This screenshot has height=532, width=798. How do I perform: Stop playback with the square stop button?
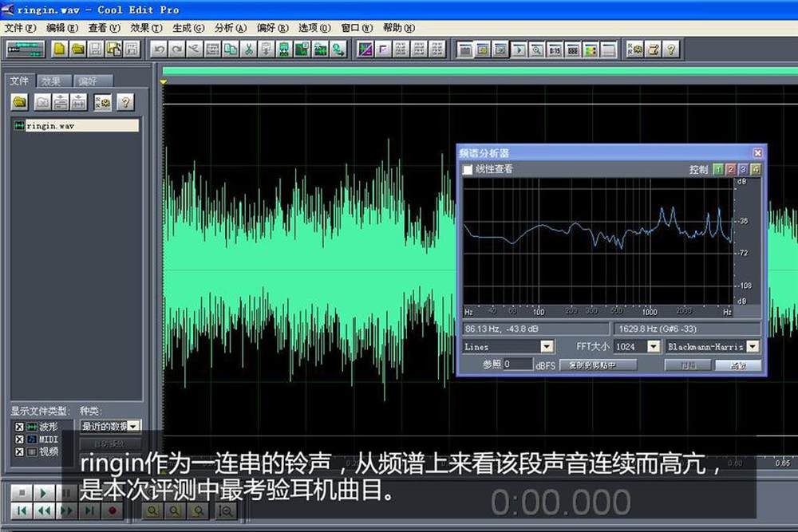coord(22,492)
